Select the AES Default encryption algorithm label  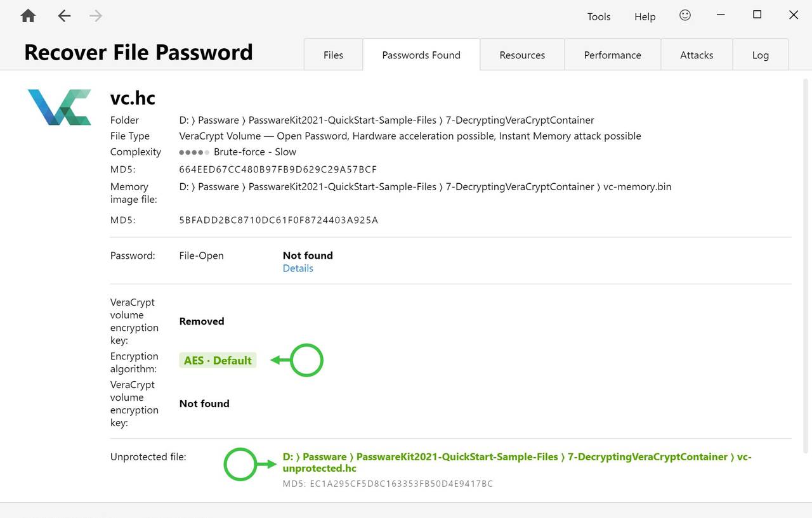[x=218, y=360]
